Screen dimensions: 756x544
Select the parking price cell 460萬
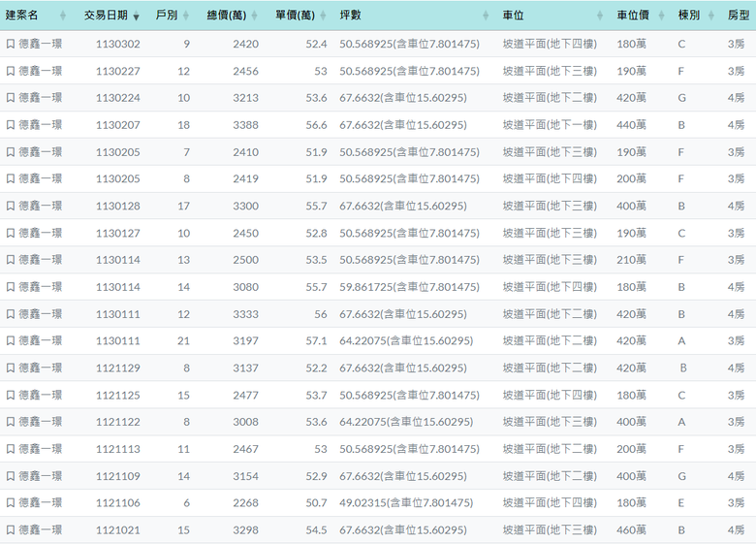(x=631, y=530)
